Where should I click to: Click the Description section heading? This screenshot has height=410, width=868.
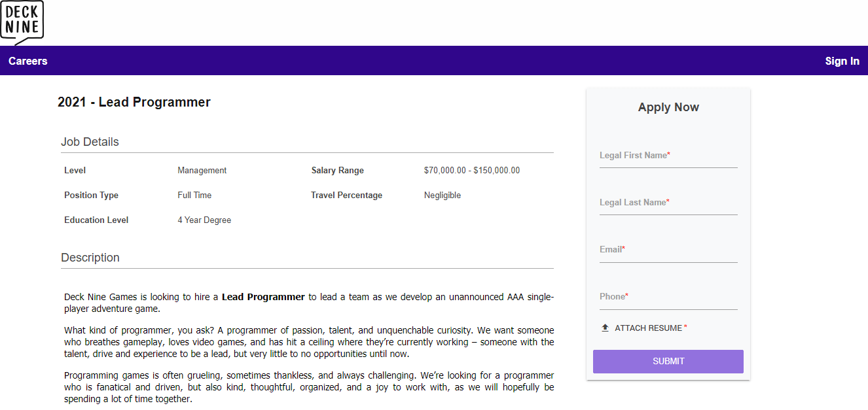tap(90, 258)
